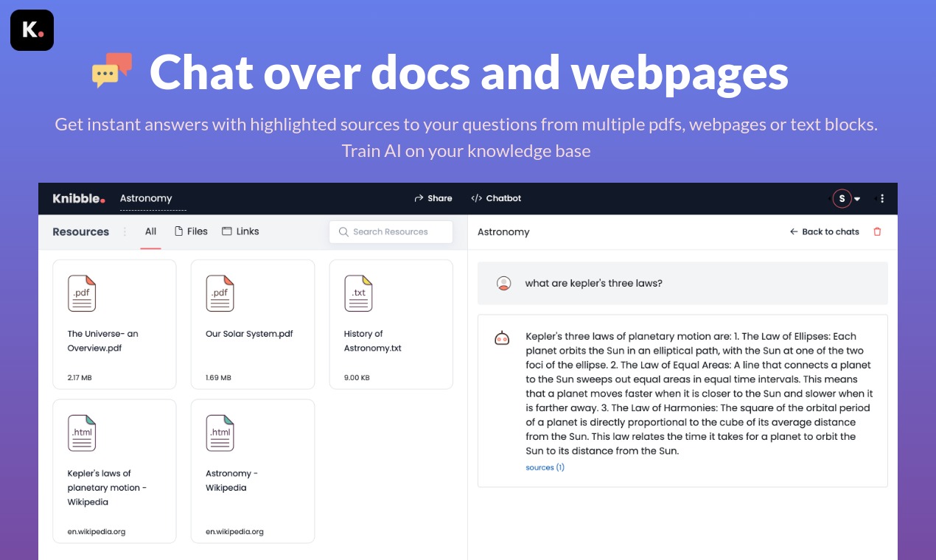
Task: Click the bot avatar beside Kepler's answer
Action: [x=502, y=337]
